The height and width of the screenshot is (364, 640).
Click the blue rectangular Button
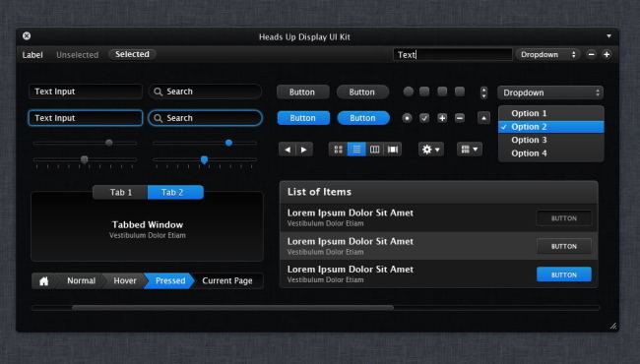303,118
